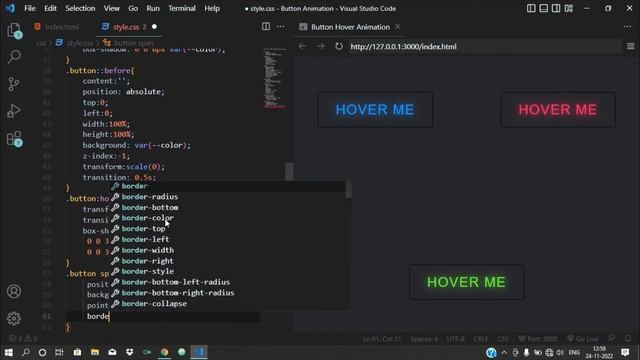
Task: Open editor More Actions ellipsis menu
Action: (280, 27)
